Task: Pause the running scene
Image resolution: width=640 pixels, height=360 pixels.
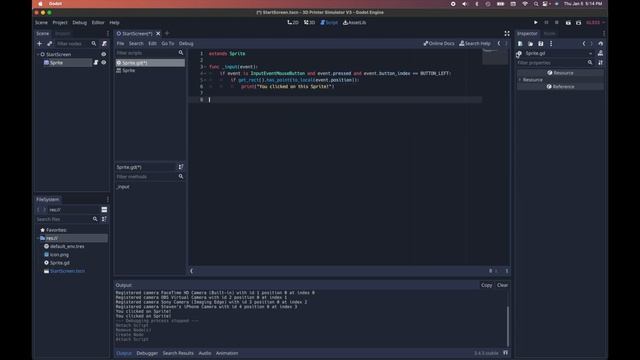Action: pos(546,22)
